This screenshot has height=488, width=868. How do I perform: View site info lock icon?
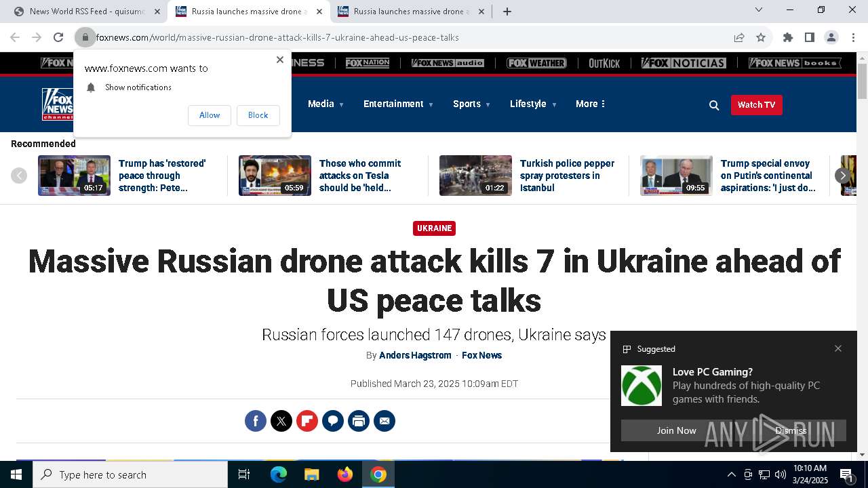point(85,37)
